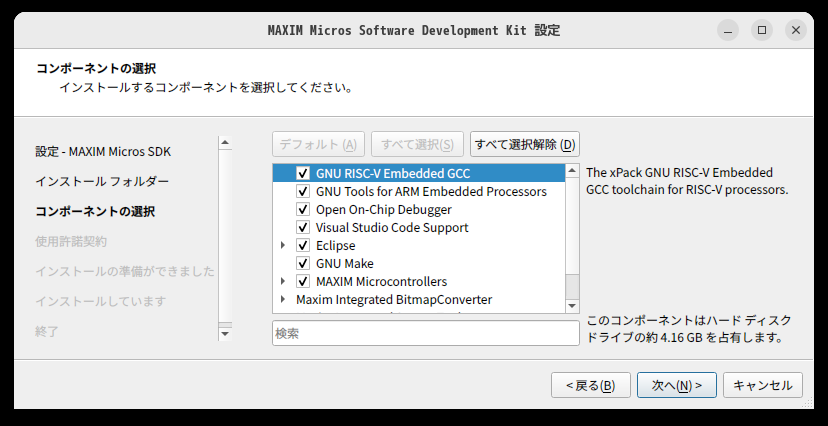Select the GNU Make row label

click(x=344, y=263)
